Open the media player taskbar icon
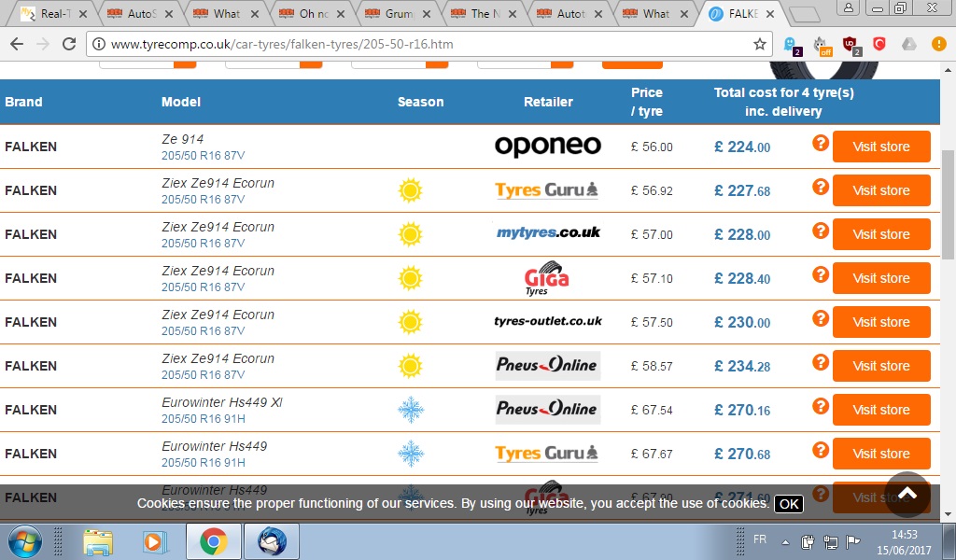The image size is (956, 560). (x=154, y=541)
